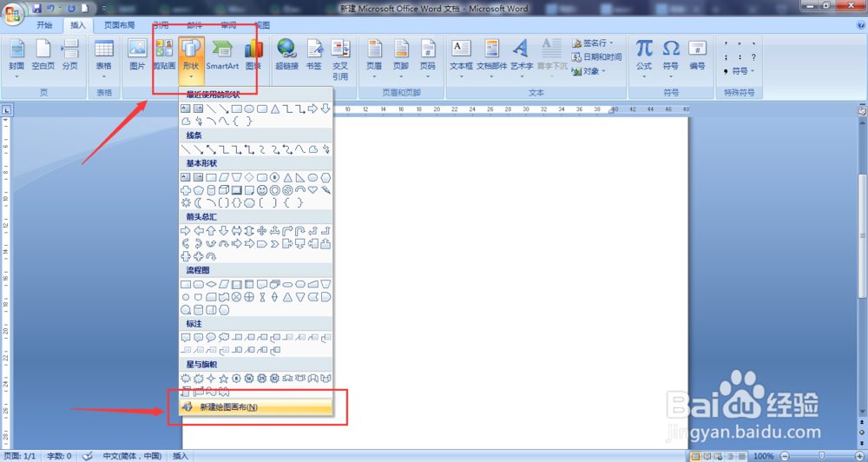Image resolution: width=868 pixels, height=462 pixels.
Task: Switch to Full Screen Reading view
Action: [707, 456]
